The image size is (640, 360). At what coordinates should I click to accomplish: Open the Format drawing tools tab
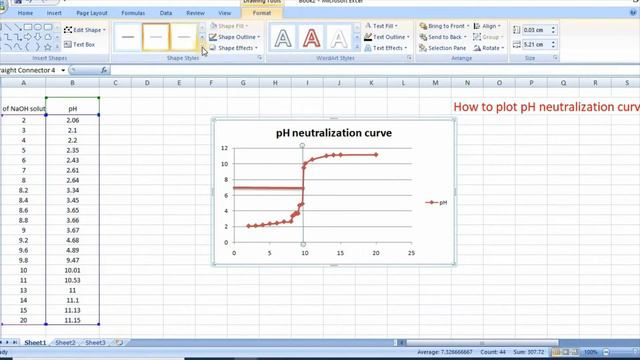262,13
